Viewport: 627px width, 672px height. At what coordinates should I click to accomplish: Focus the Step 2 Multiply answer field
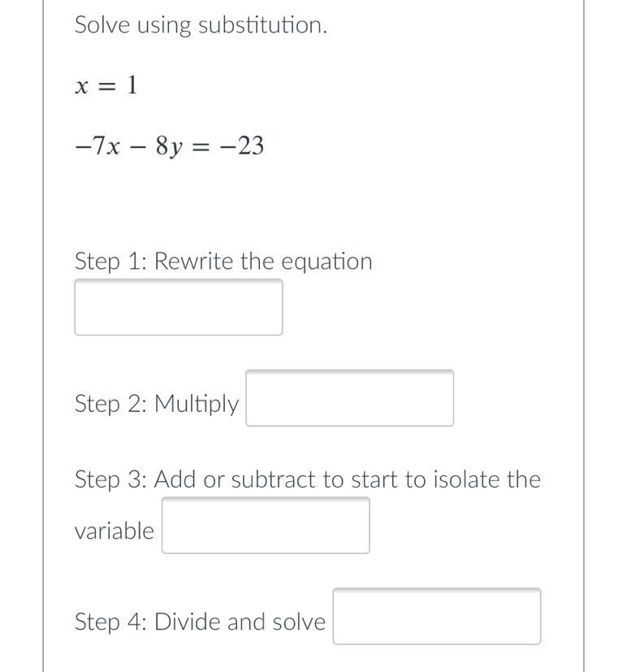click(350, 397)
